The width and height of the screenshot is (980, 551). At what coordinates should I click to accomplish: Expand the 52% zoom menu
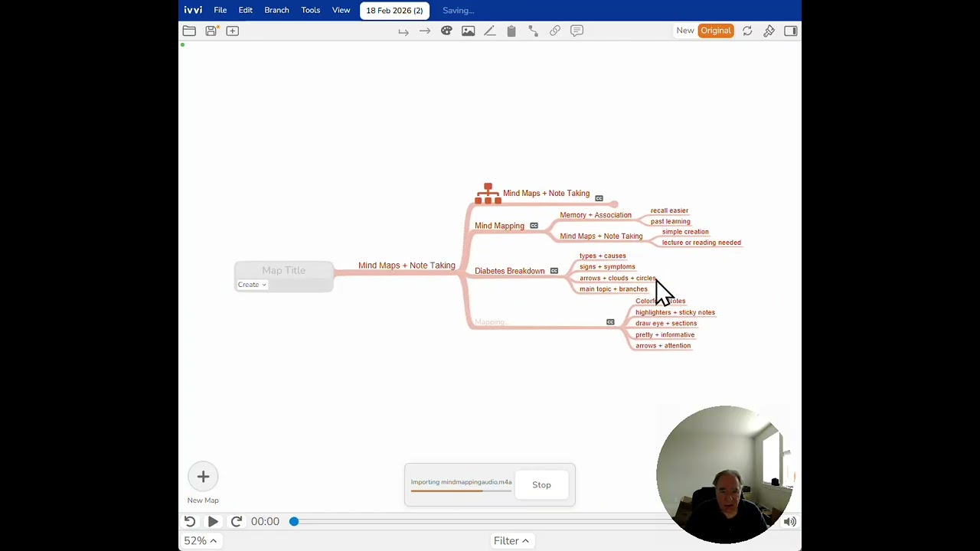201,540
